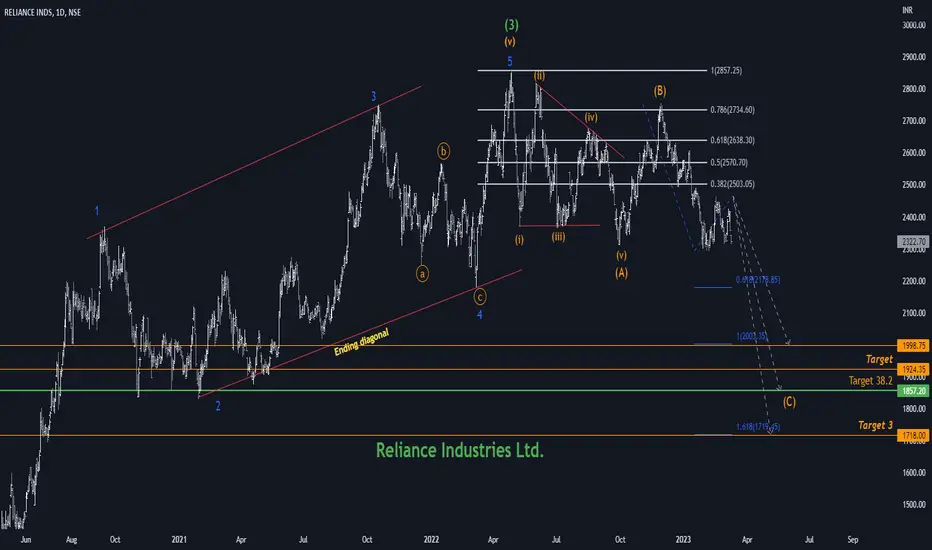Viewport: 932px width, 550px height.
Task: Click the circled c wave marker
Action: click(480, 296)
